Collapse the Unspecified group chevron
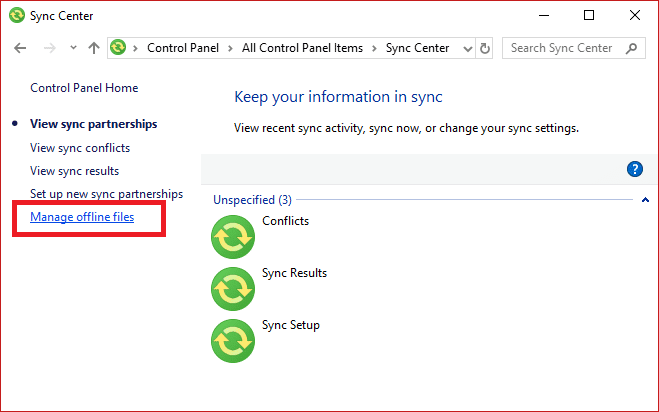Viewport: 659px width, 412px height. [x=645, y=200]
